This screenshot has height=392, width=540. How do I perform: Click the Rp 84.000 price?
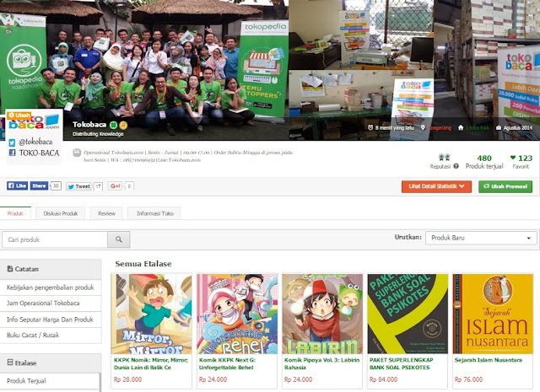[383, 379]
